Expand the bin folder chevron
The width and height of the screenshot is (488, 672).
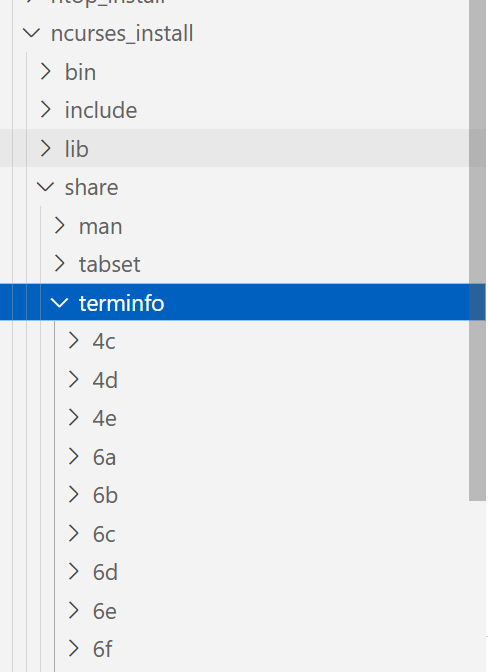46,72
